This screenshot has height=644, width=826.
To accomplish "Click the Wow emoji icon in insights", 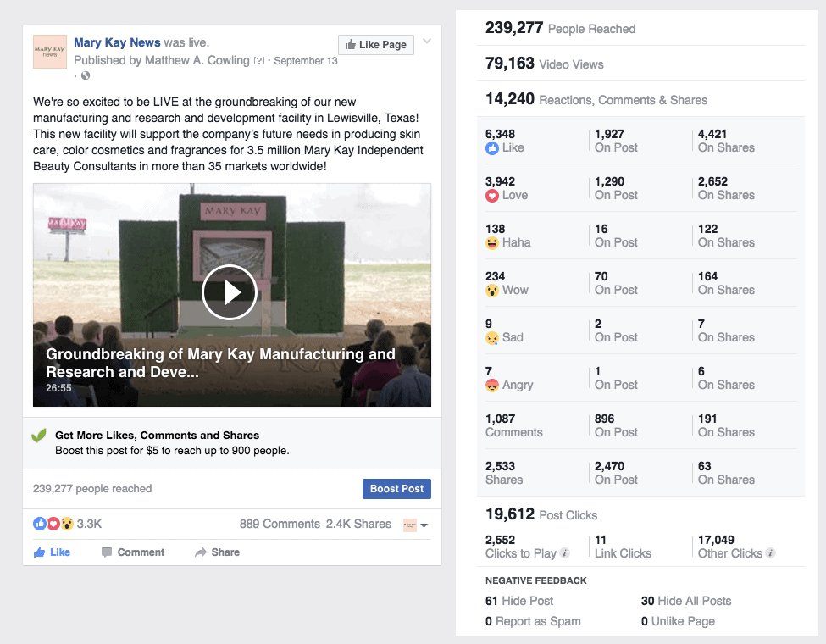I will (492, 291).
